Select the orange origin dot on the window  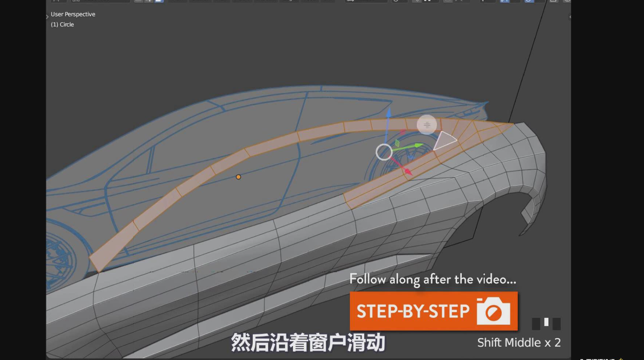point(238,177)
